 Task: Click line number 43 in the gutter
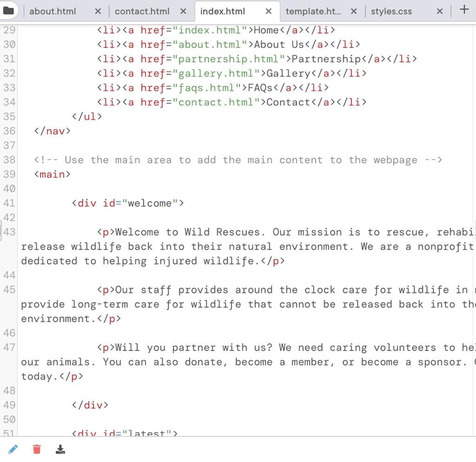pos(9,232)
